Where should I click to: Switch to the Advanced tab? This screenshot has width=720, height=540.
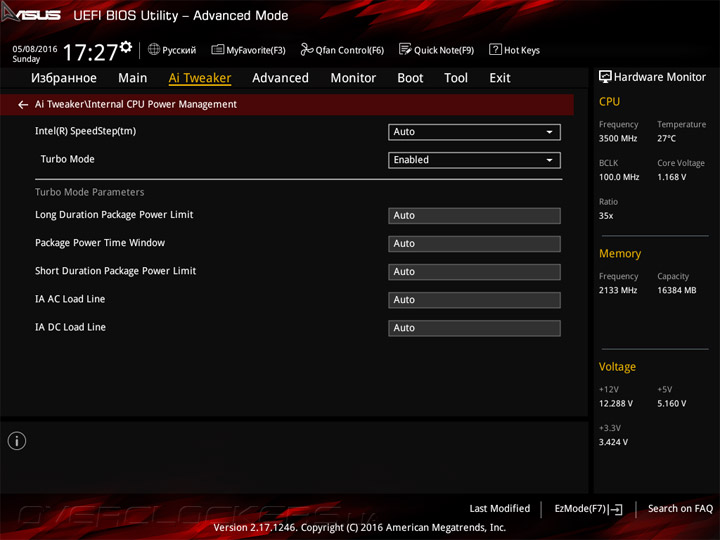280,78
